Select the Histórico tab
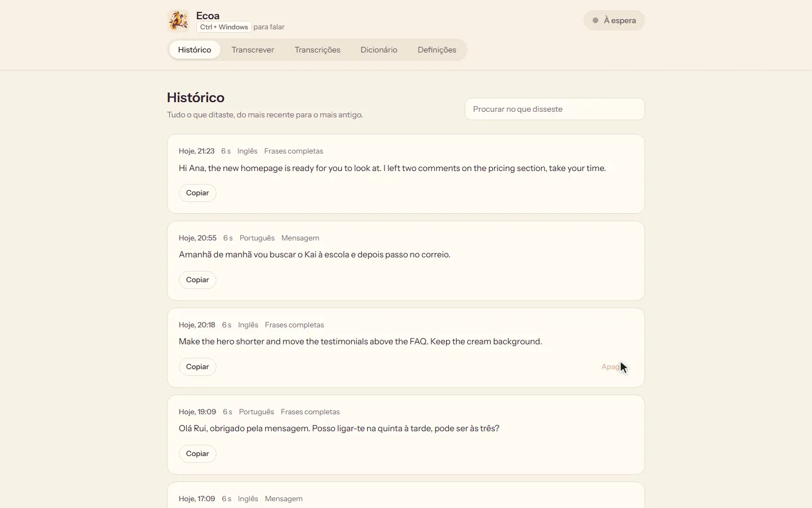 (195, 50)
